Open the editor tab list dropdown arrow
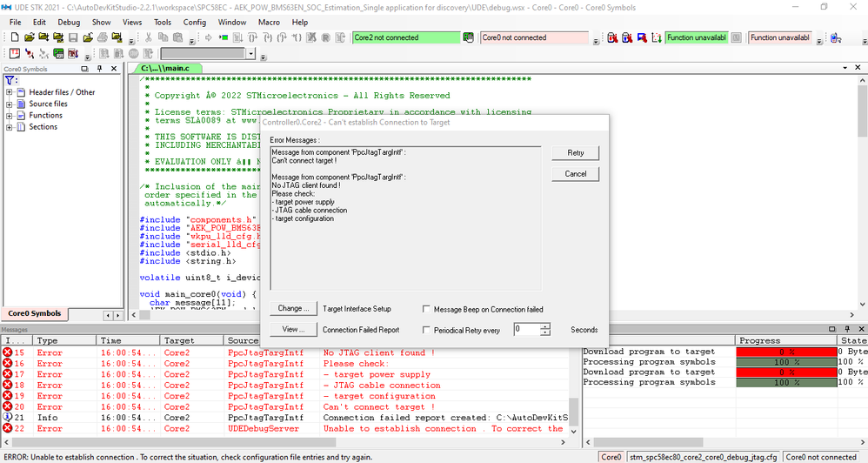This screenshot has width=868, height=463. pyautogui.click(x=845, y=68)
